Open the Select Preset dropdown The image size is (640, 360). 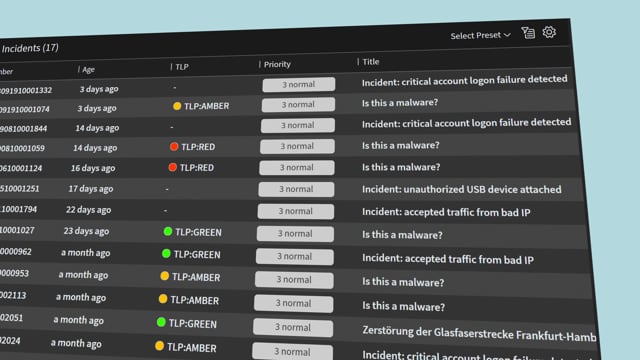480,36
